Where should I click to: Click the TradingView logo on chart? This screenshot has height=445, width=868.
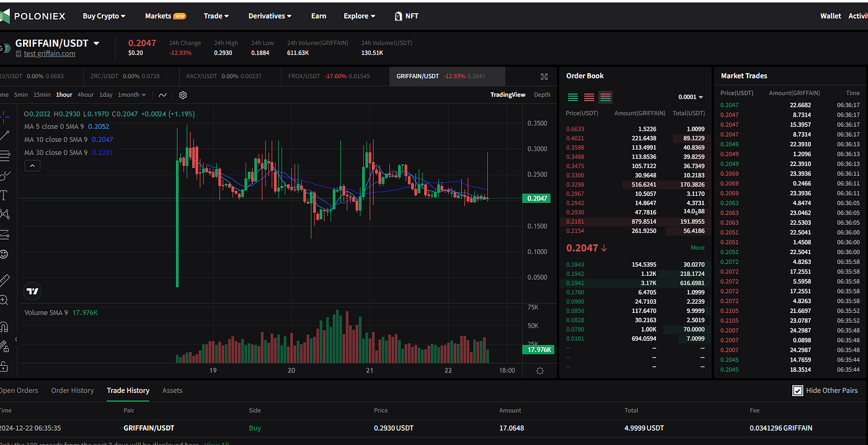pos(33,291)
